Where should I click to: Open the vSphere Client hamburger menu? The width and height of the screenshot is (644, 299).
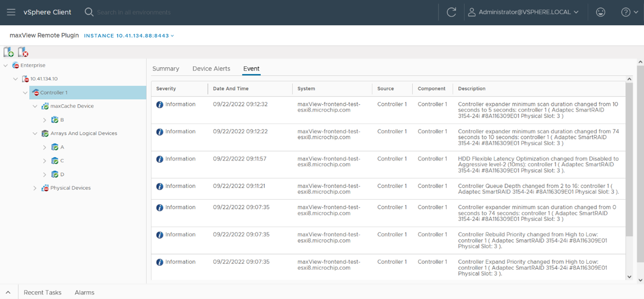coord(11,12)
